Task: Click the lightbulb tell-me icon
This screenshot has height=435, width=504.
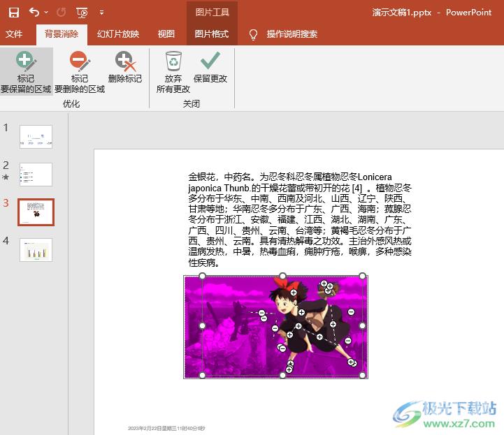Action: point(253,34)
